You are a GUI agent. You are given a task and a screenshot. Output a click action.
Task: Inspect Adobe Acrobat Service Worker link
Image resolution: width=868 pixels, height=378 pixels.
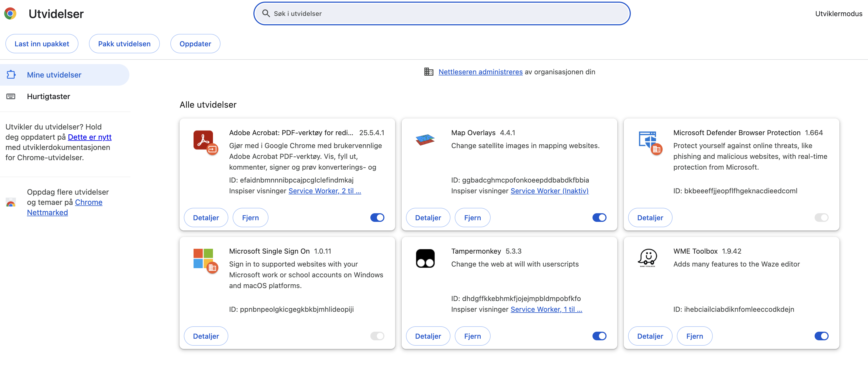pos(325,191)
